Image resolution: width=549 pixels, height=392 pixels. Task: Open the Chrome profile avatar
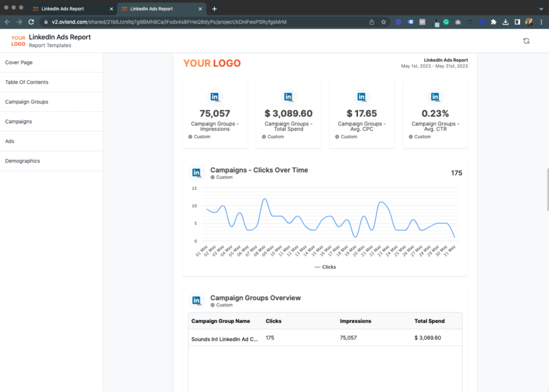pos(529,22)
